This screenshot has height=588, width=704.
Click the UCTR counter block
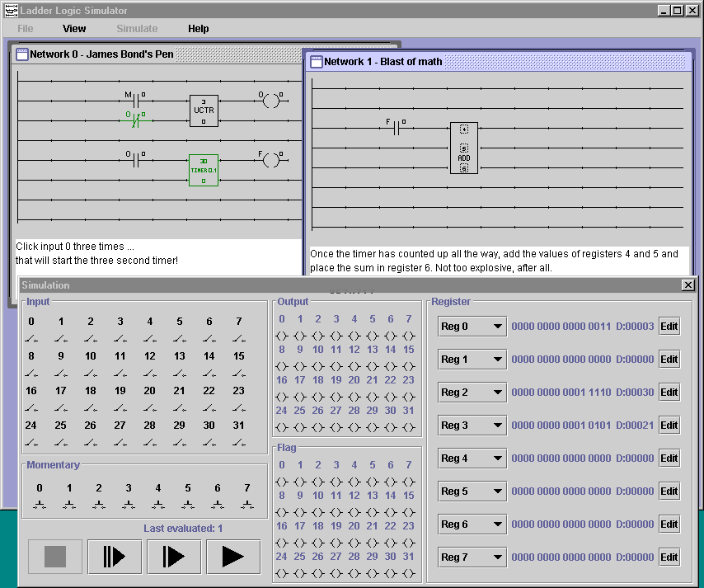pyautogui.click(x=204, y=111)
